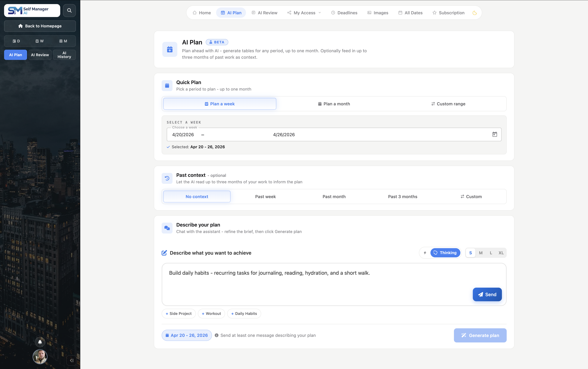This screenshot has width=588, height=369.
Task: Send the plan description message
Action: click(x=487, y=294)
